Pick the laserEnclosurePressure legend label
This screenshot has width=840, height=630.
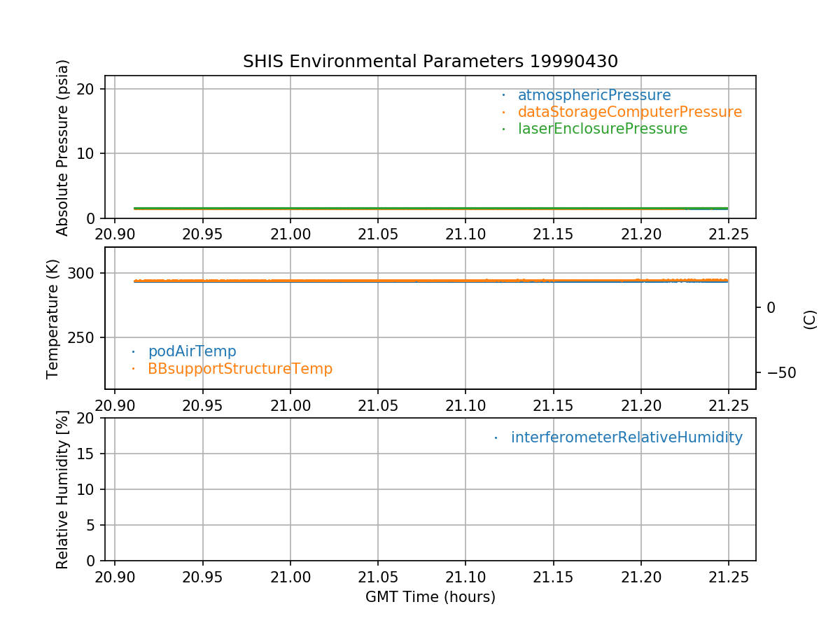pos(602,129)
